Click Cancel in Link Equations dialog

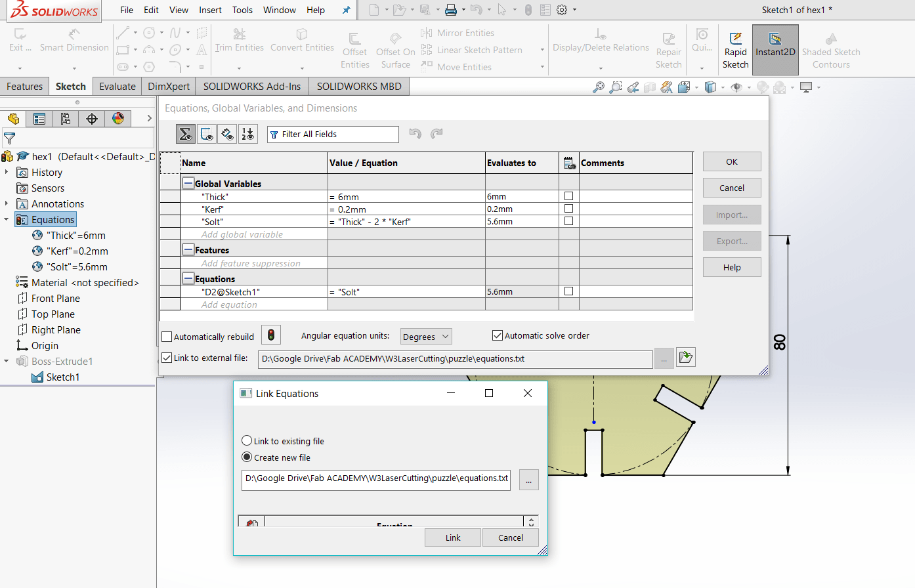[x=511, y=538]
